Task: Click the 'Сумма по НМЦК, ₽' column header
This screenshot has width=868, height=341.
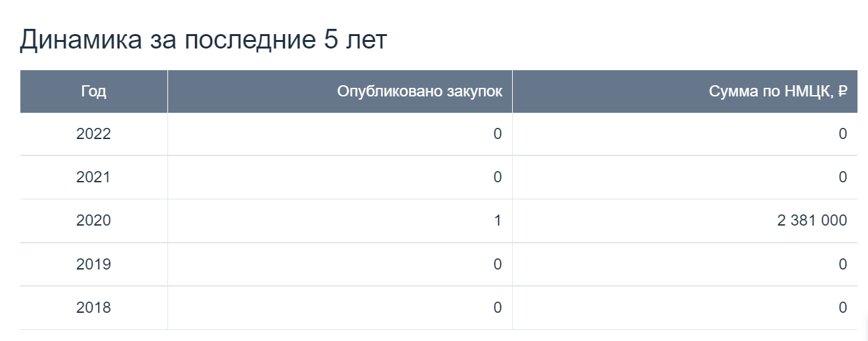Action: point(685,91)
